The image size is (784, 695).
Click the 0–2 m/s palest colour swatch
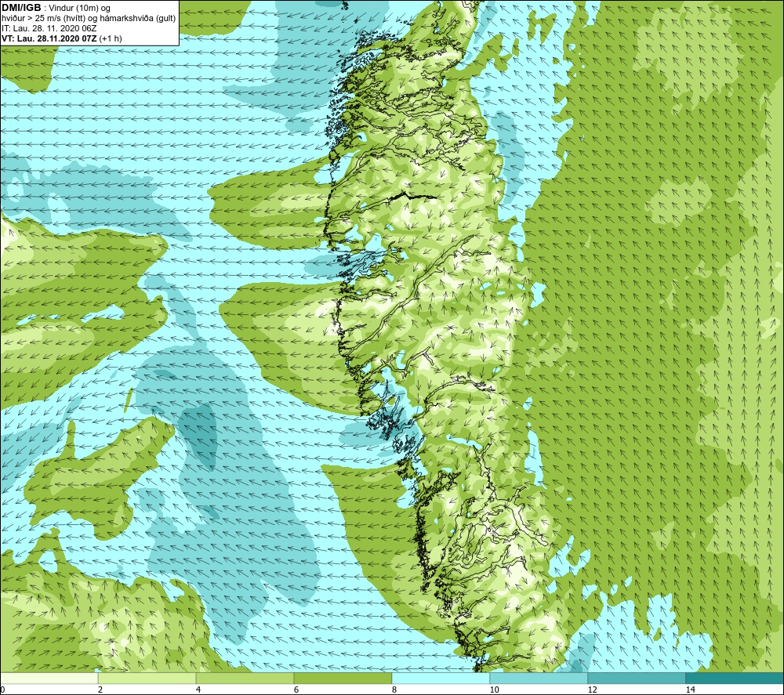(x=49, y=679)
